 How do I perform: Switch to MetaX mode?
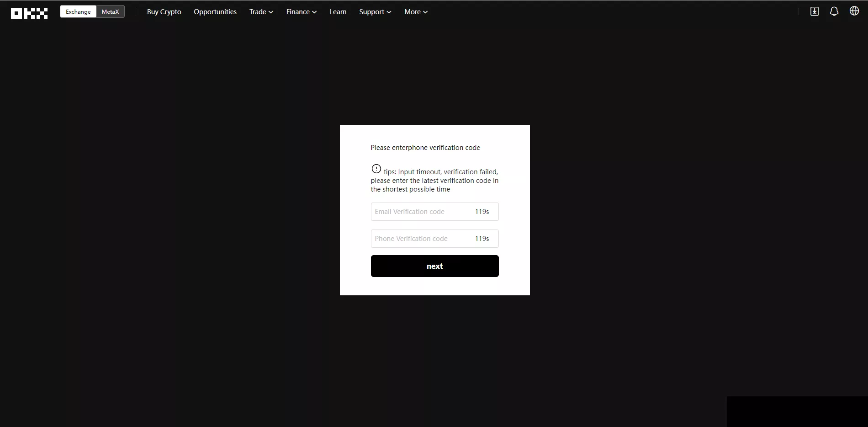coord(110,12)
